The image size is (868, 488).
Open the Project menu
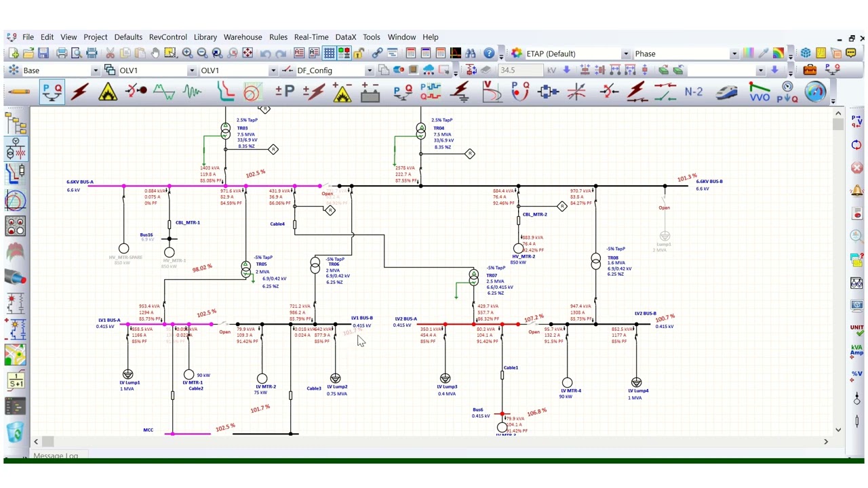(x=95, y=37)
